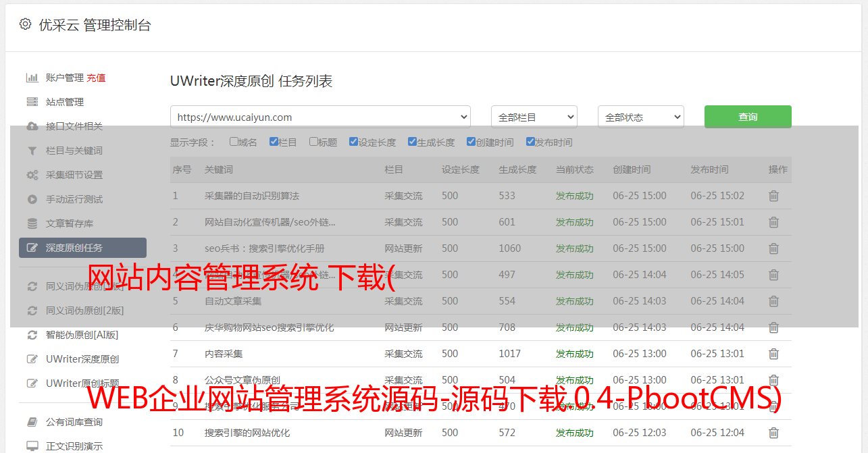The width and height of the screenshot is (868, 453).
Task: Uncheck the 发布时间 display field checkbox
Action: point(530,142)
